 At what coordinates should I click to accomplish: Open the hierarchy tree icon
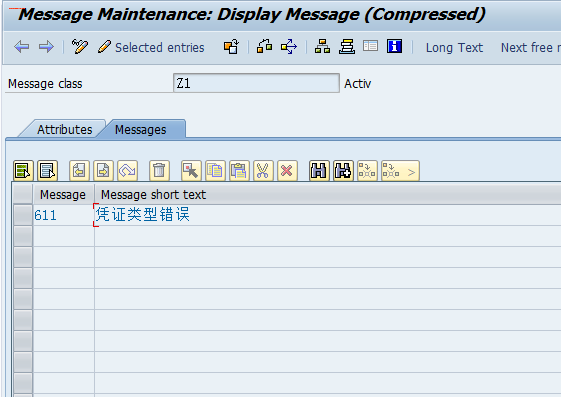(322, 46)
